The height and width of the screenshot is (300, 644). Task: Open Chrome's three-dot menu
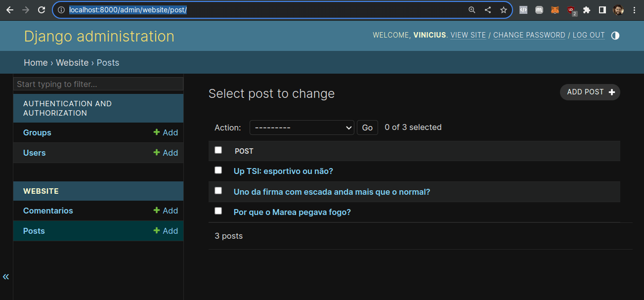634,10
